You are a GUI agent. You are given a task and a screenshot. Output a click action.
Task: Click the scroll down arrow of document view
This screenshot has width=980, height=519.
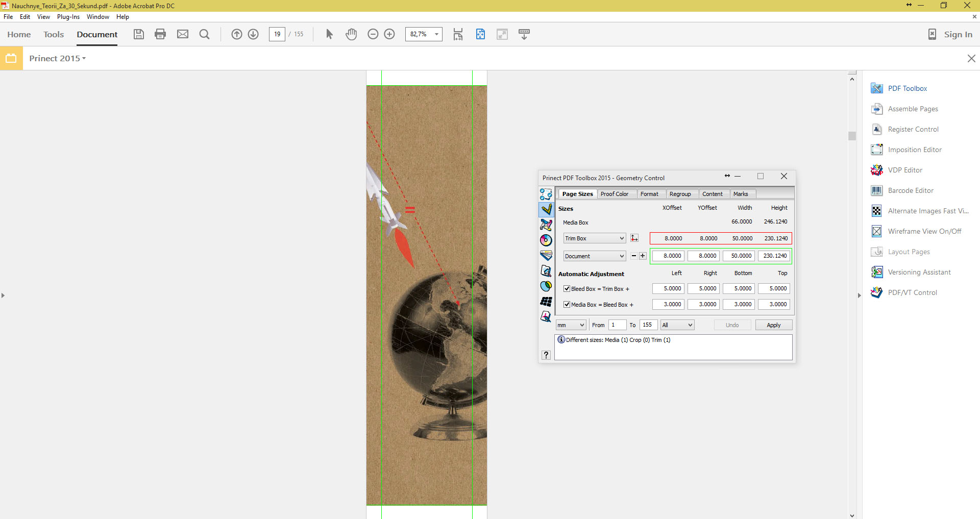852,515
